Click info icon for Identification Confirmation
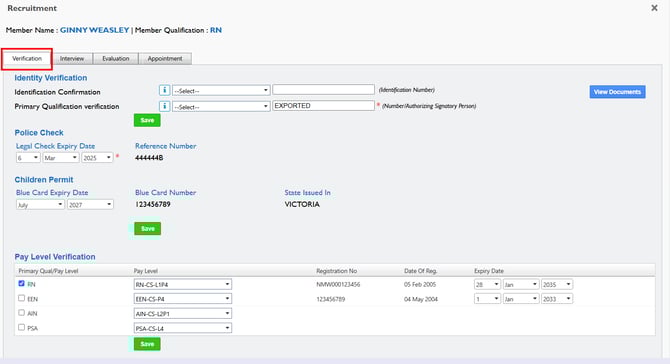Viewport: 670px width, 364px height. (164, 90)
